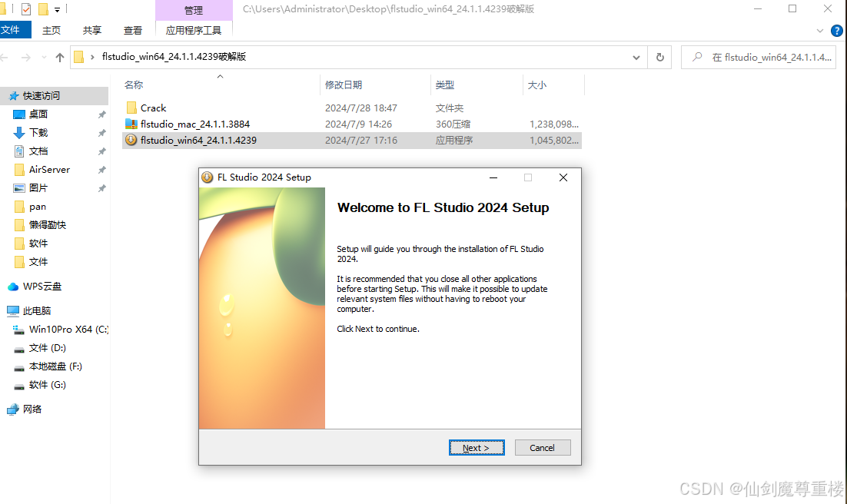The image size is (847, 504).
Task: Expand the ribbon with the chevron
Action: click(x=820, y=31)
